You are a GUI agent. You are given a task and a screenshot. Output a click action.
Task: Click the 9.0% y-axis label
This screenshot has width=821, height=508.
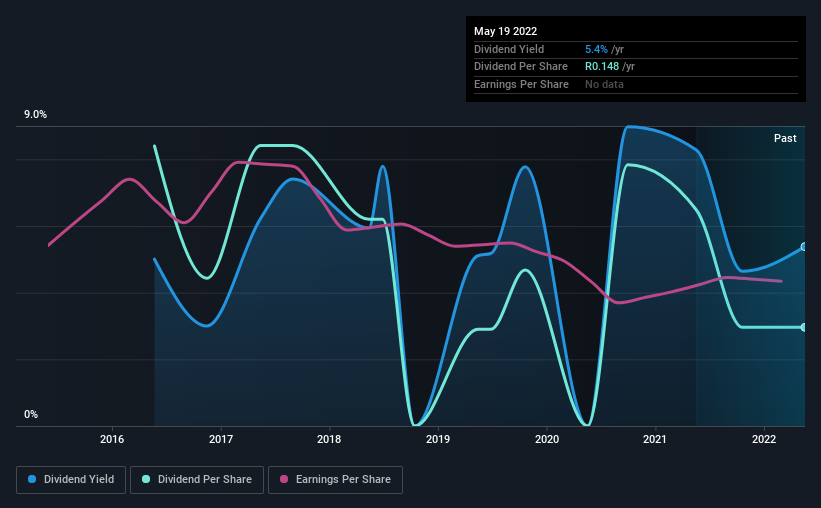pyautogui.click(x=35, y=115)
